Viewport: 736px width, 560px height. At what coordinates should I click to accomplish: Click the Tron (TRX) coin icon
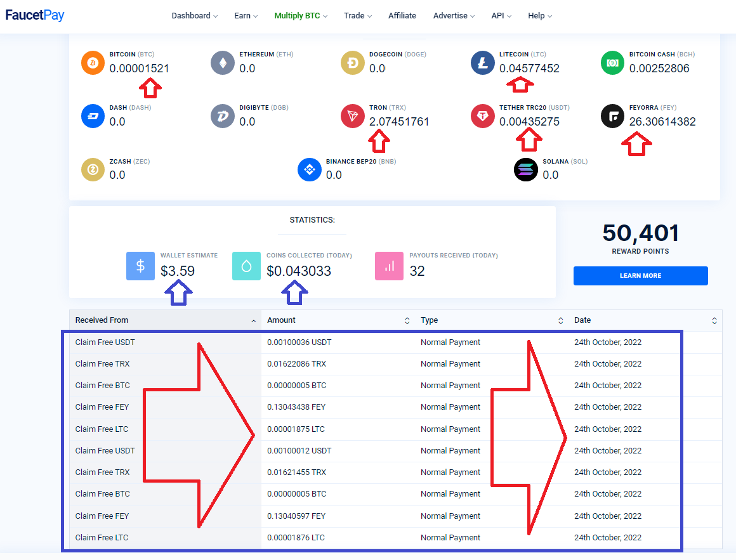click(353, 116)
